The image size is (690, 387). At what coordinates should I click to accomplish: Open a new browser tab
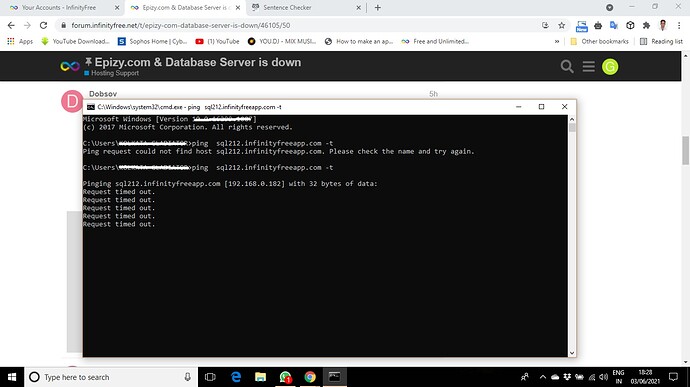coord(378,7)
